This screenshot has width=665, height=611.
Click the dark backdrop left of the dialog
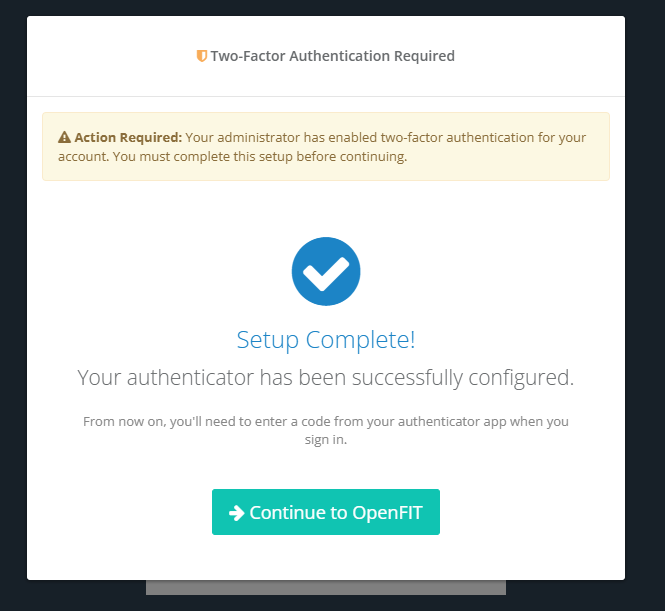point(13,300)
